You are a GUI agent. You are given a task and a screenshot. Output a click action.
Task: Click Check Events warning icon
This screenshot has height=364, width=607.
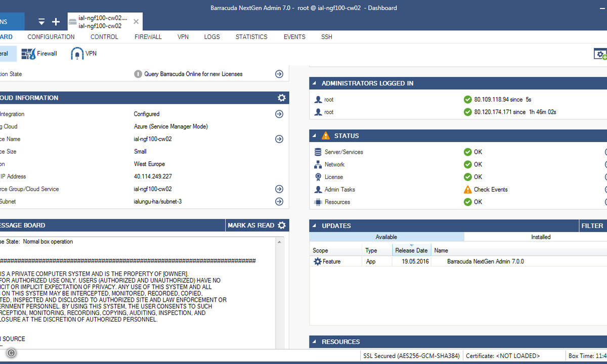[x=468, y=190]
